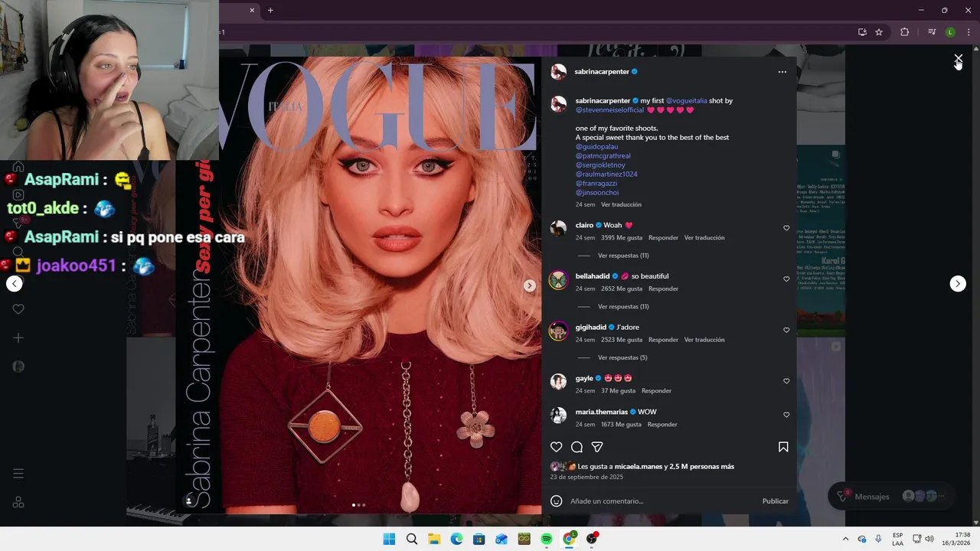This screenshot has height=551, width=980.
Task: Open sabrinacarpenter profile from post header
Action: pos(602,72)
